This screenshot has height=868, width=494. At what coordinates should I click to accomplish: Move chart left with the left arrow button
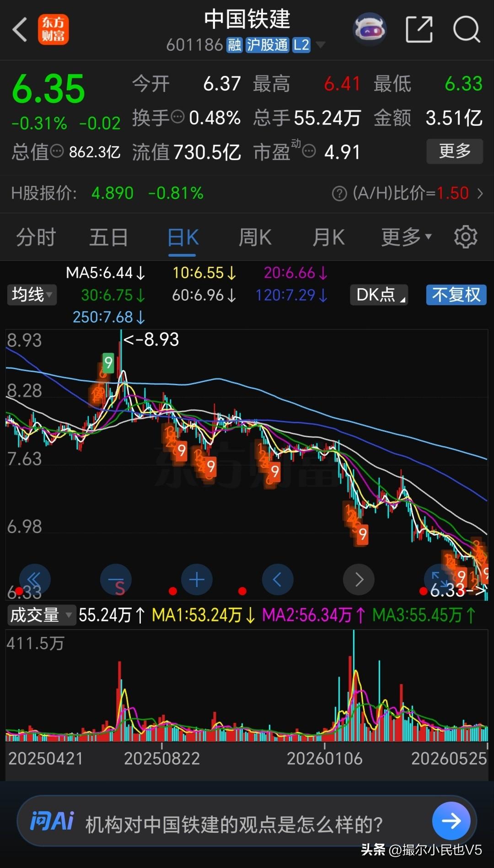pyautogui.click(x=278, y=580)
